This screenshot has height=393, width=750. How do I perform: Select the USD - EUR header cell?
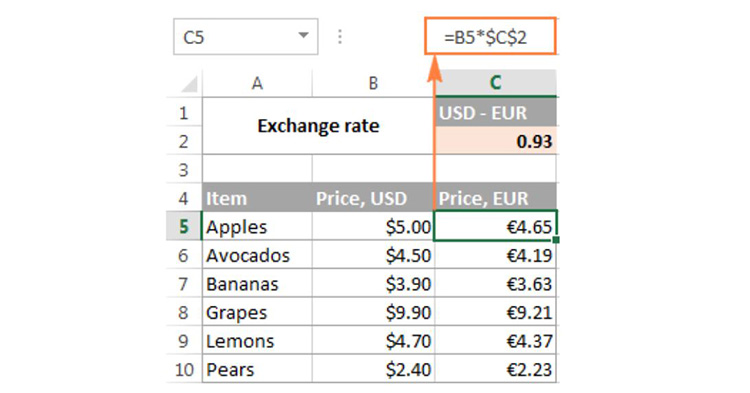tap(496, 112)
